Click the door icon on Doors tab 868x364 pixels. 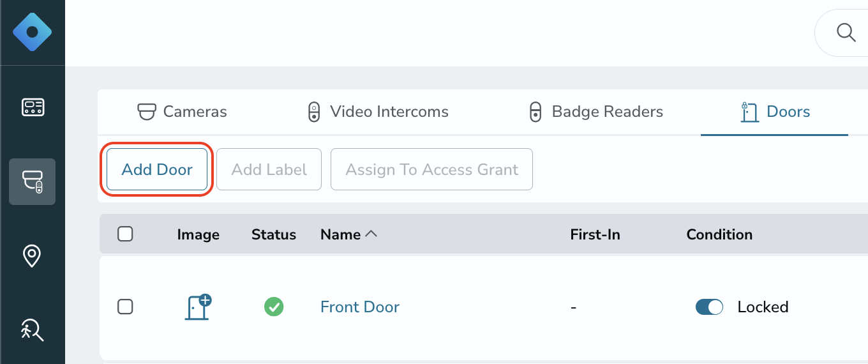pyautogui.click(x=749, y=112)
